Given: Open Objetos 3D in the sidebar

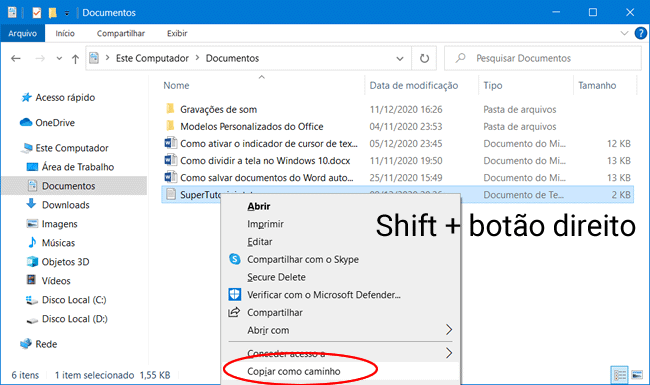Looking at the screenshot, I should (65, 262).
